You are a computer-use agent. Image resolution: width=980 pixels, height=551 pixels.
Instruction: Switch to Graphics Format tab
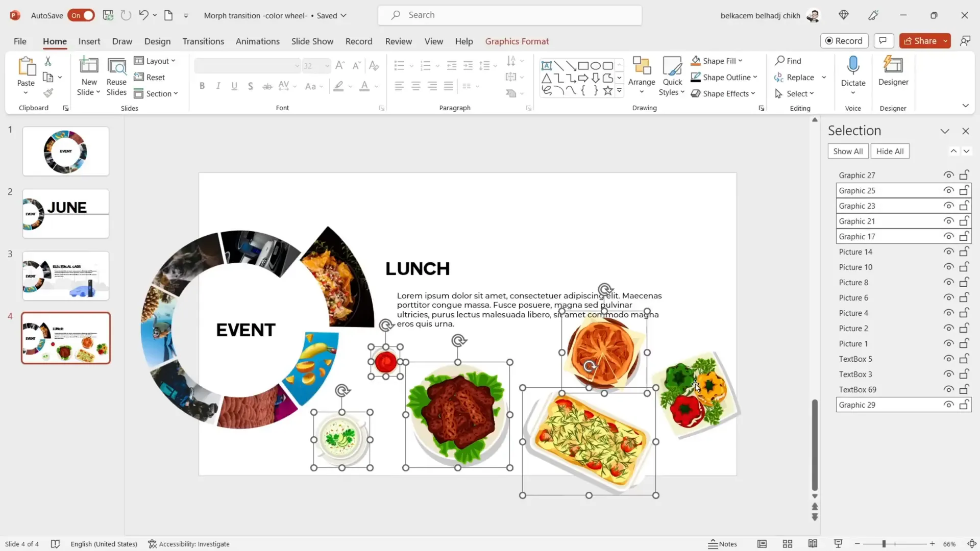(517, 41)
